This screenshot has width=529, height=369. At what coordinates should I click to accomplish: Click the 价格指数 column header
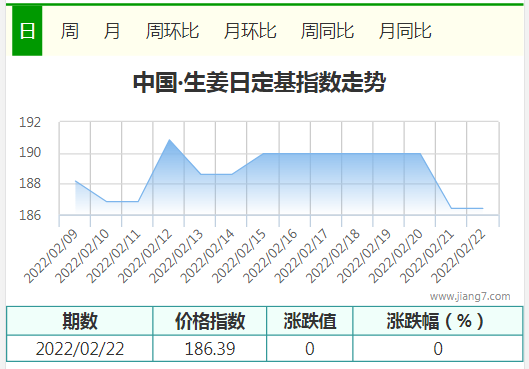pos(210,321)
